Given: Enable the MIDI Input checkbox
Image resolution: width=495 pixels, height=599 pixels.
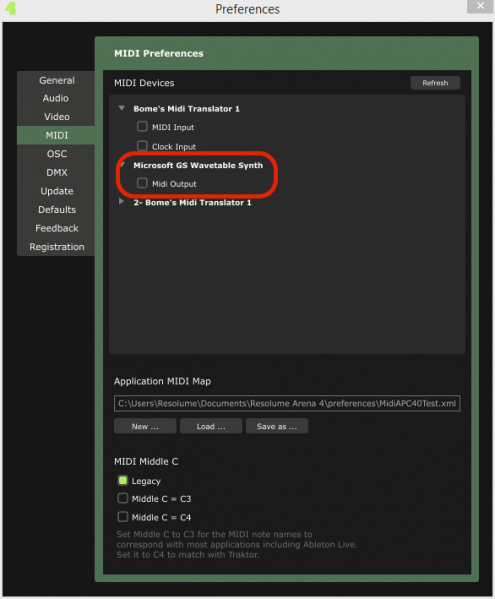Looking at the screenshot, I should click(x=142, y=126).
